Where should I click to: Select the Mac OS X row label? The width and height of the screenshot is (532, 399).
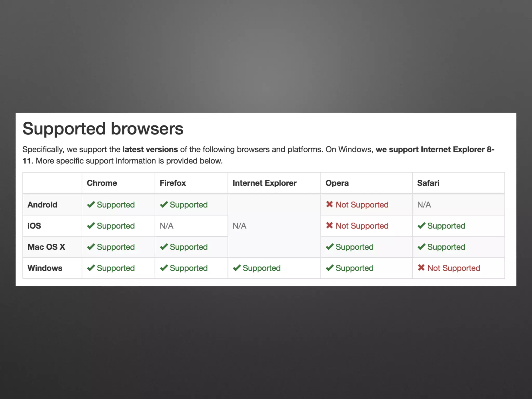[46, 247]
